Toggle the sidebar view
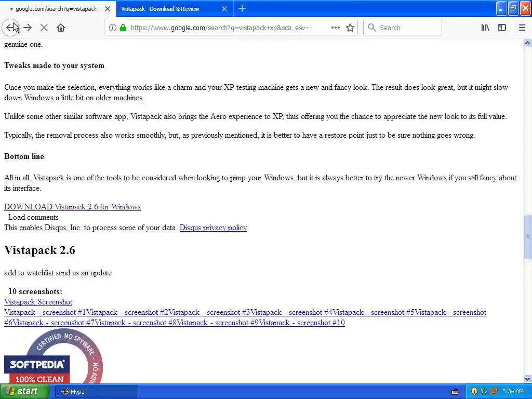The height and width of the screenshot is (399, 532). [x=502, y=28]
